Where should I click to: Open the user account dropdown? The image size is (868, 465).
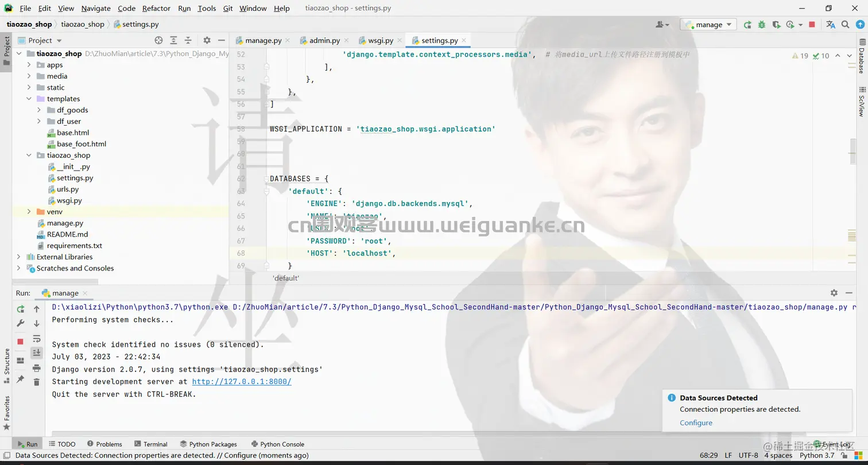(x=662, y=25)
